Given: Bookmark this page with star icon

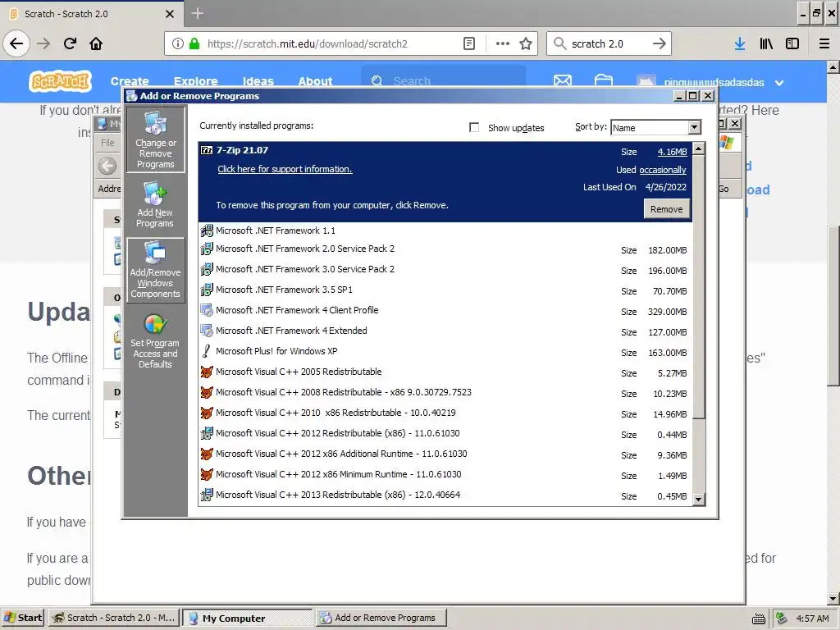Looking at the screenshot, I should (x=526, y=44).
